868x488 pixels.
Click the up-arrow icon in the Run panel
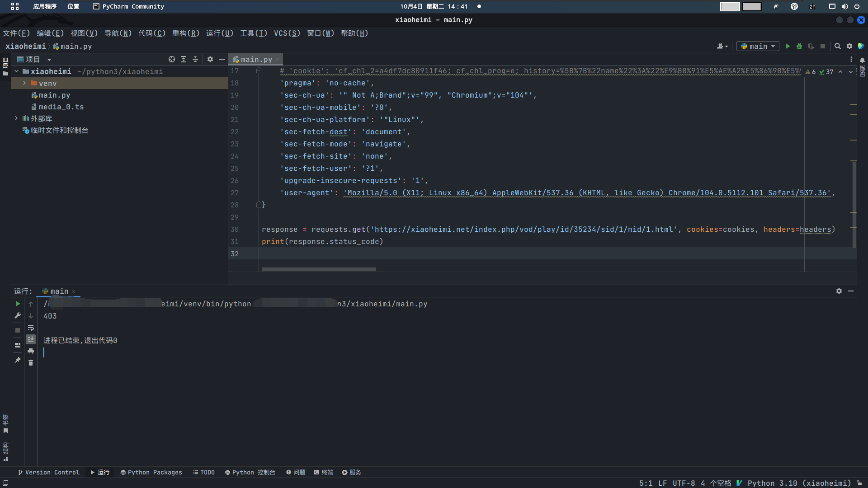point(31,304)
